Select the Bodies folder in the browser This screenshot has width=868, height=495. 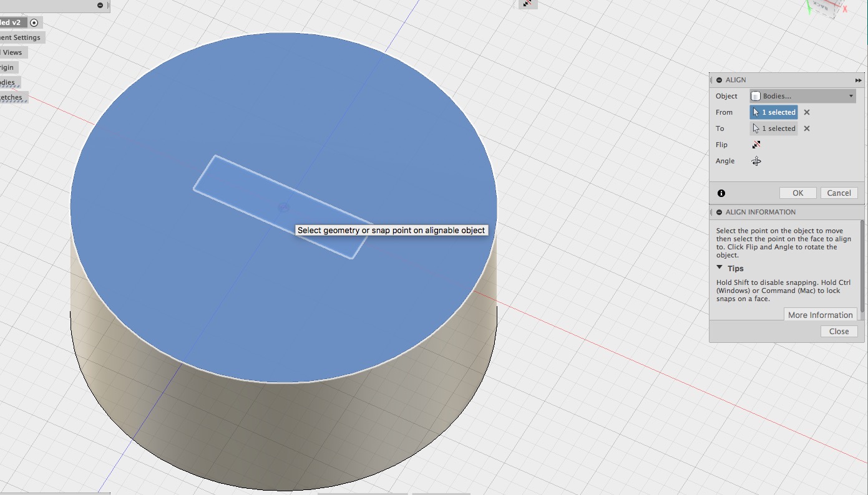(x=6, y=82)
